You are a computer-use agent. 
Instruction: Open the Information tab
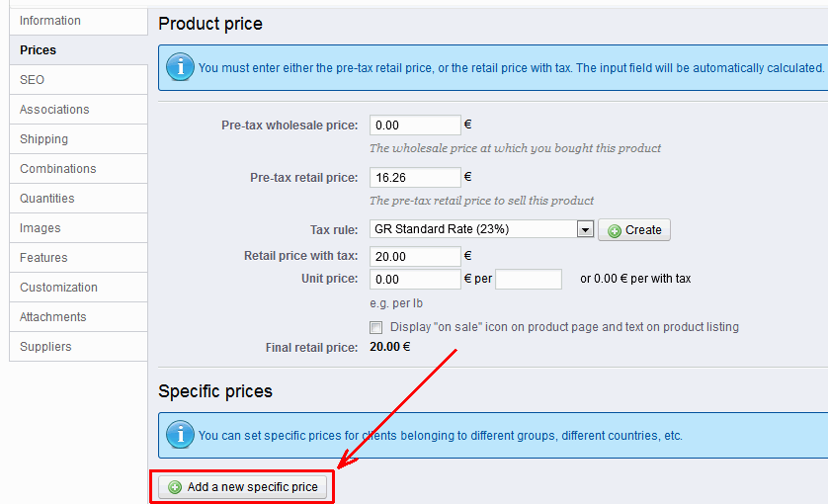(x=50, y=21)
